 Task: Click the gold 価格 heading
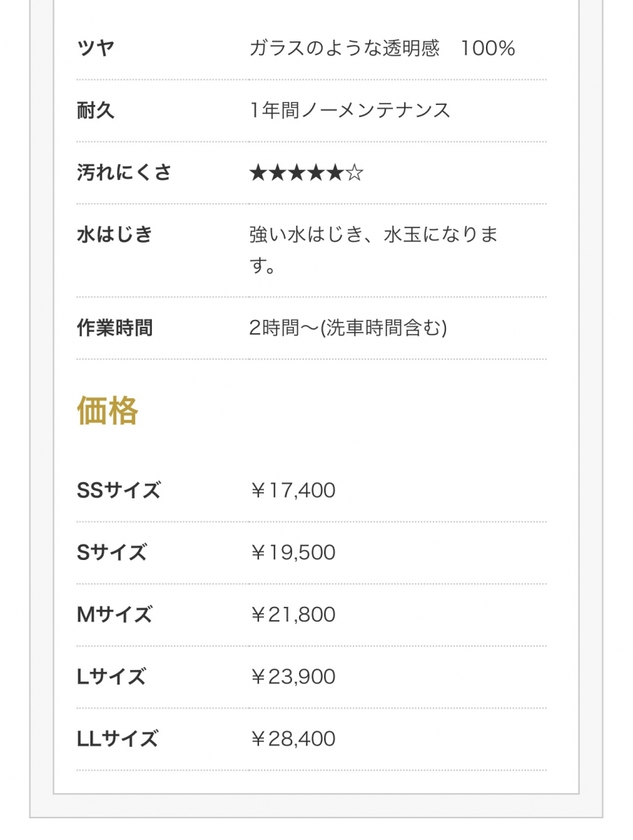[x=107, y=410]
